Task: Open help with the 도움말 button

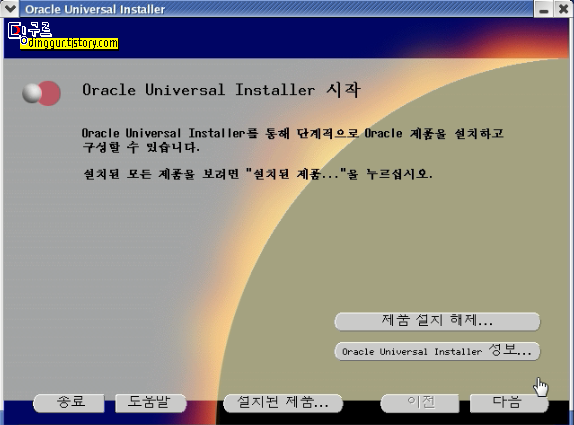Action: tap(150, 403)
